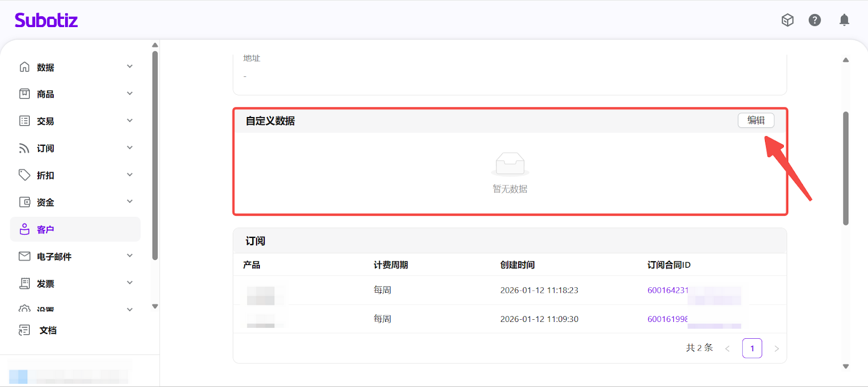
Task: Click the 订阅 feed icon in sidebar
Action: click(24, 148)
